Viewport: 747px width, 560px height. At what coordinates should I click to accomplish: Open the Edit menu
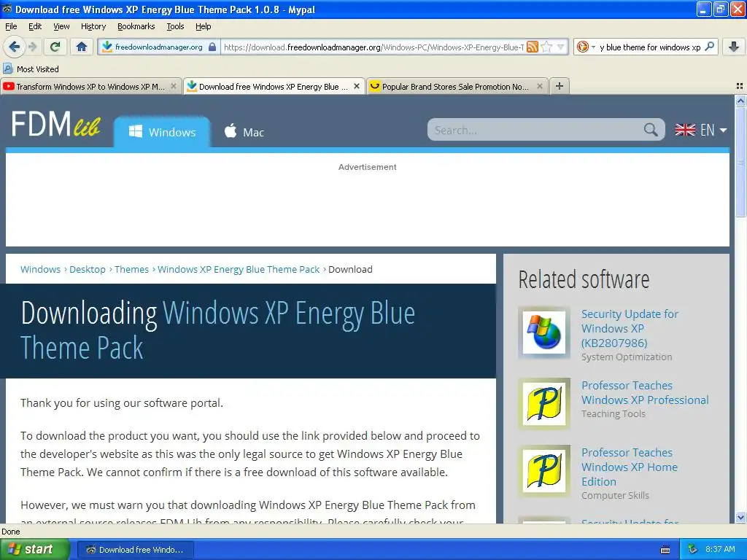(x=35, y=27)
